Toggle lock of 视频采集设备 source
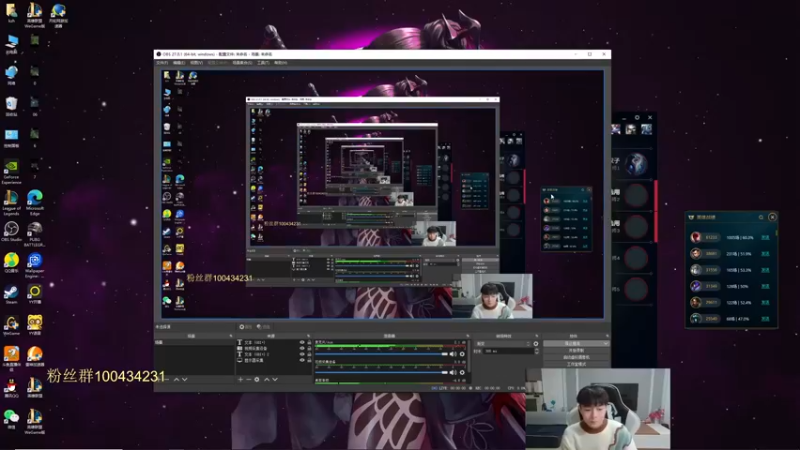 309,348
